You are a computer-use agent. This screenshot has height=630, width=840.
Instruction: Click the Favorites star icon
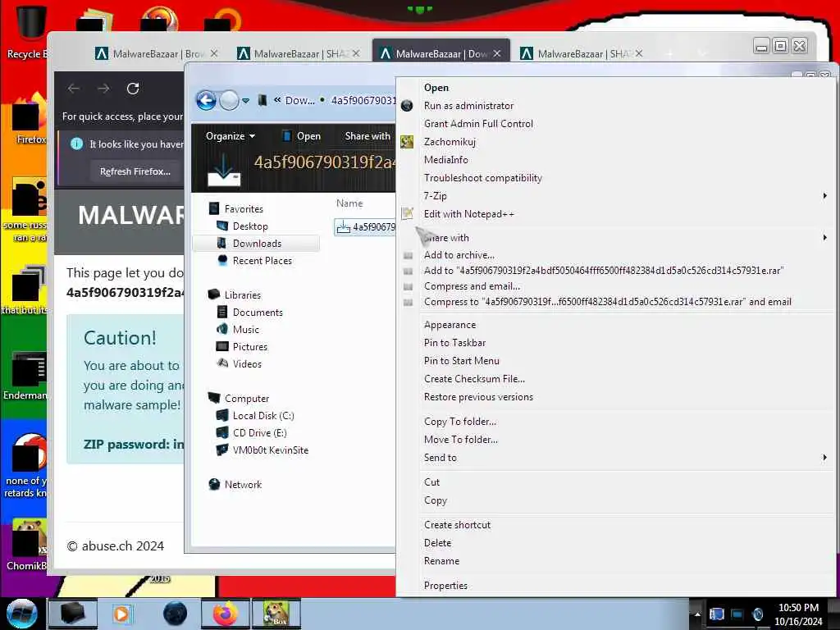point(214,208)
